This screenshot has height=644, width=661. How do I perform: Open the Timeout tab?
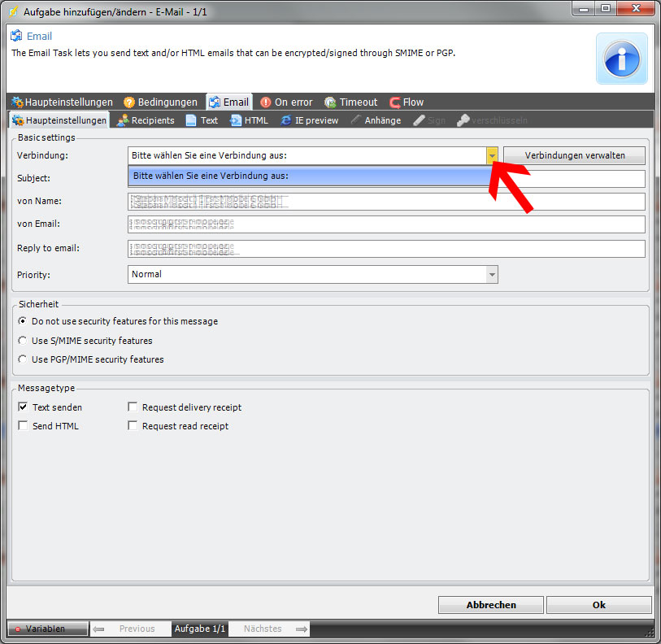[x=351, y=102]
